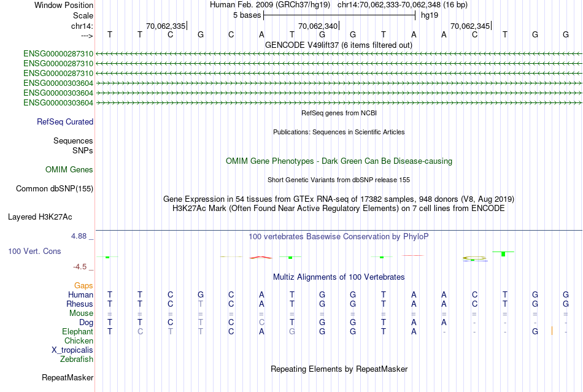
Task: Open the OMIM Gene Phenotypes track title
Action: 339,161
